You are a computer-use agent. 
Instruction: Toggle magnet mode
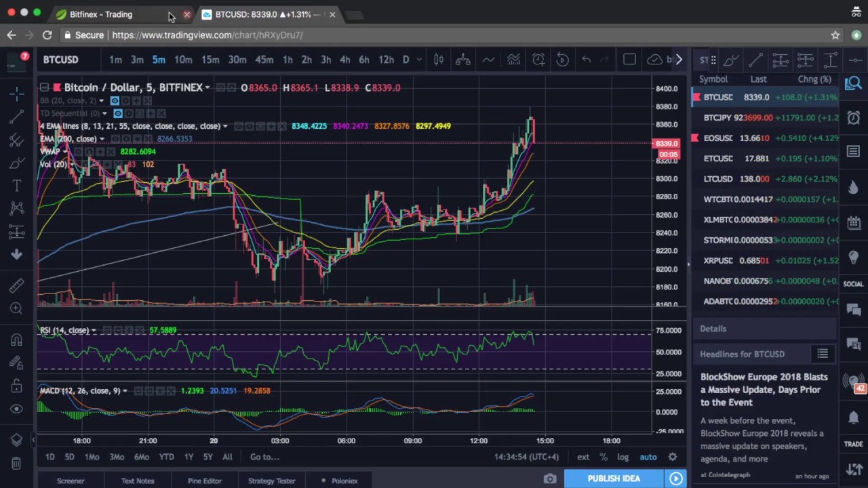click(16, 340)
